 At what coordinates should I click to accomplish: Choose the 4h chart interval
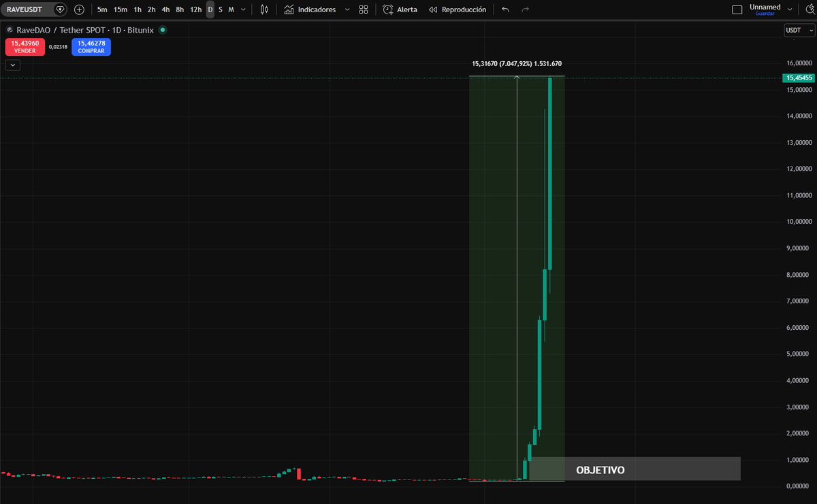coord(165,10)
